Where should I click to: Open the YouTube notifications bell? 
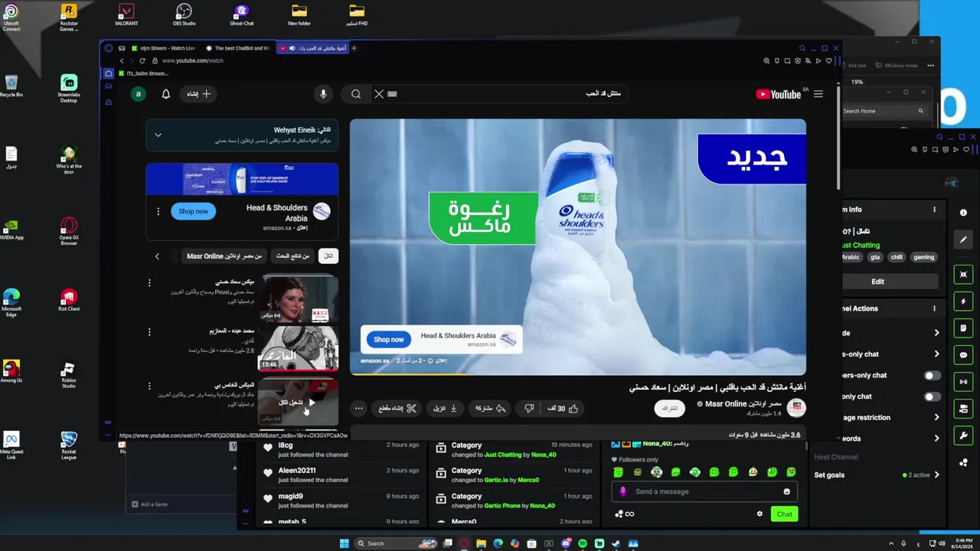click(166, 94)
